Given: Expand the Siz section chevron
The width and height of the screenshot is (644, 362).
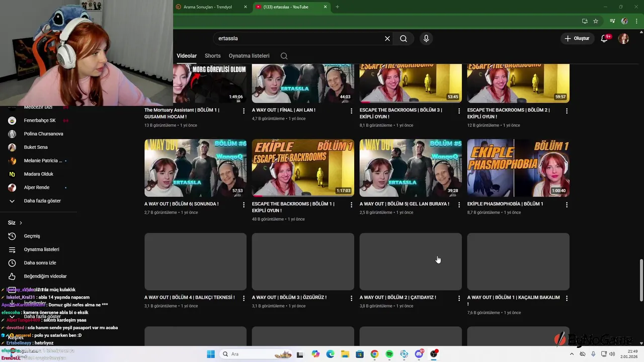Looking at the screenshot, I should pos(21,223).
